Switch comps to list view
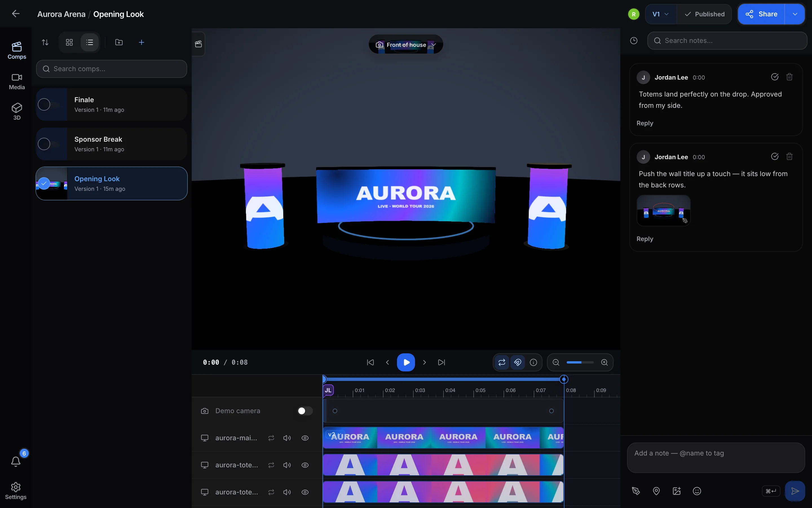 coord(90,42)
